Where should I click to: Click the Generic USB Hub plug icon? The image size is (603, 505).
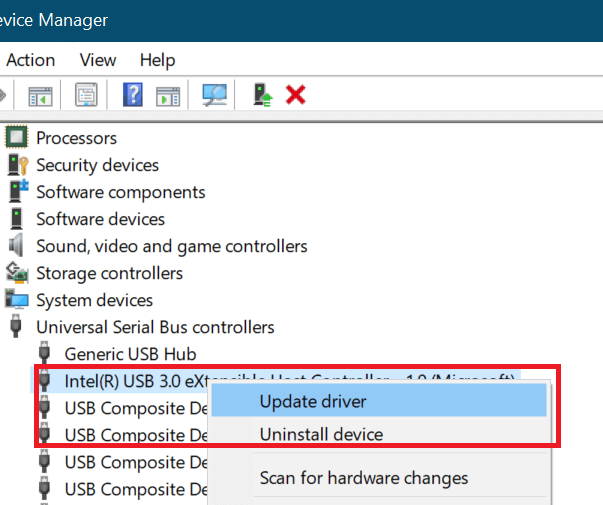44,352
